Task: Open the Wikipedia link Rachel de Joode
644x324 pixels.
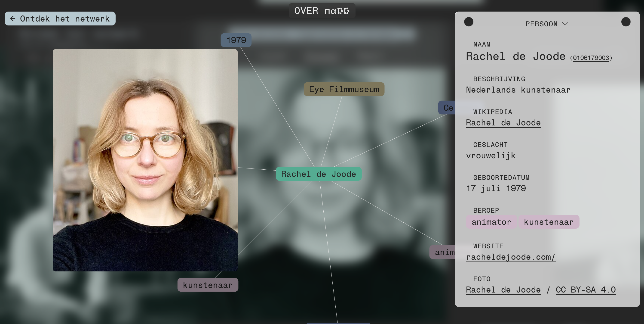Action: tap(503, 123)
